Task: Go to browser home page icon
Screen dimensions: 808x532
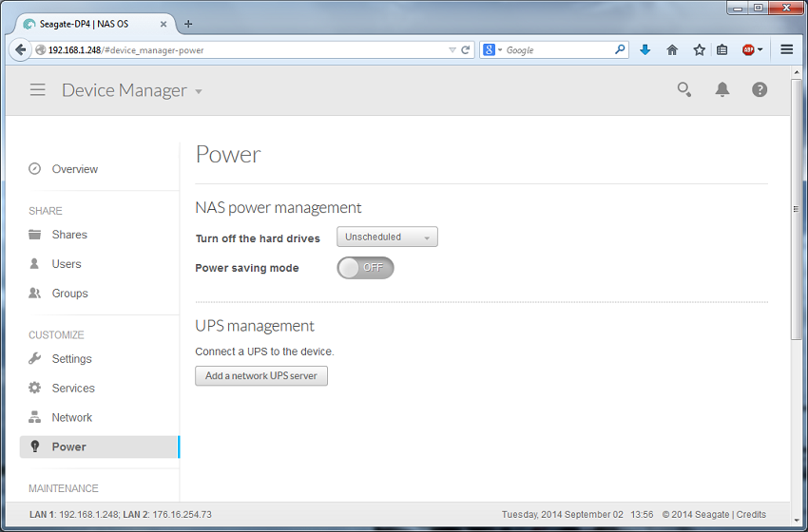Action: coord(672,50)
